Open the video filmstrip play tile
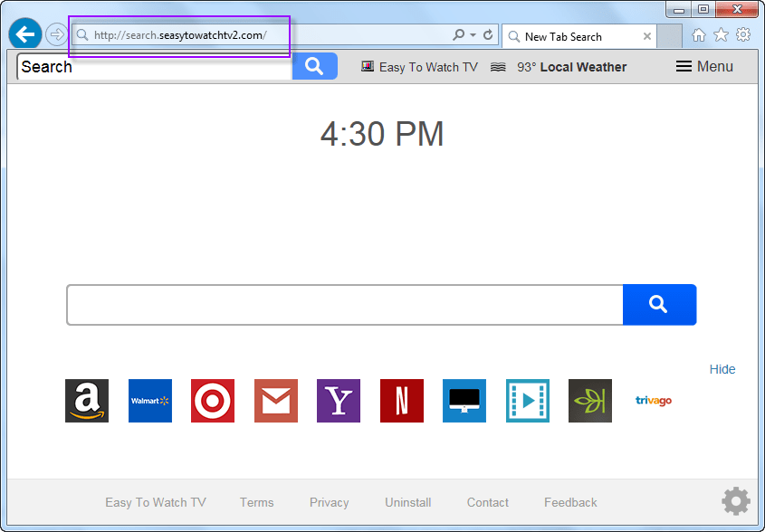The height and width of the screenshot is (532, 765). coord(528,401)
